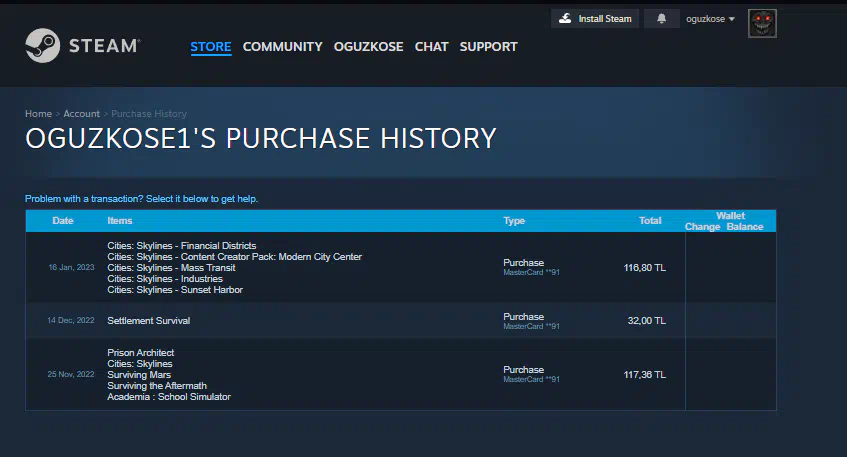The height and width of the screenshot is (457, 847).
Task: Click the Wallet Balance column header
Action: pos(744,227)
